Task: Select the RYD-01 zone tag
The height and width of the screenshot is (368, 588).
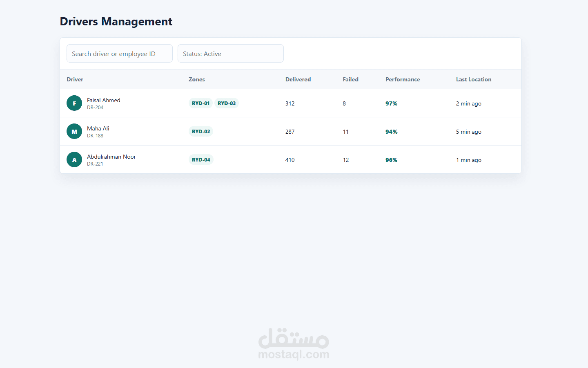Action: pyautogui.click(x=200, y=103)
